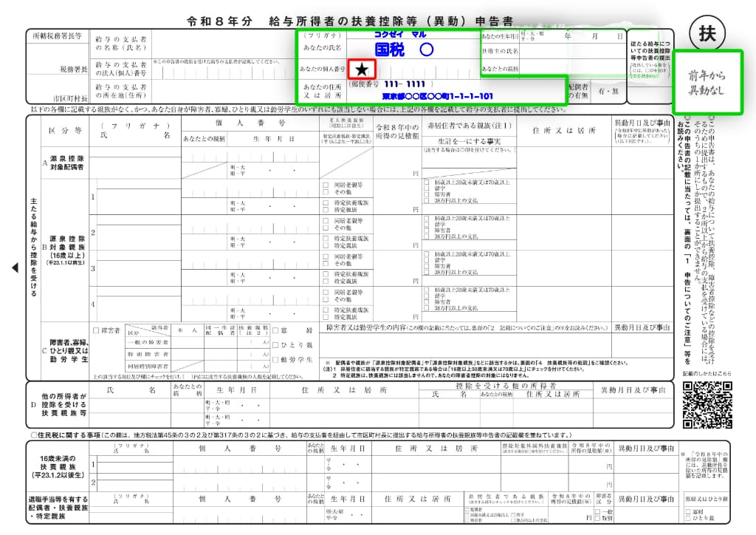Click the black star in the red box
This screenshot has width=756, height=535.
362,69
